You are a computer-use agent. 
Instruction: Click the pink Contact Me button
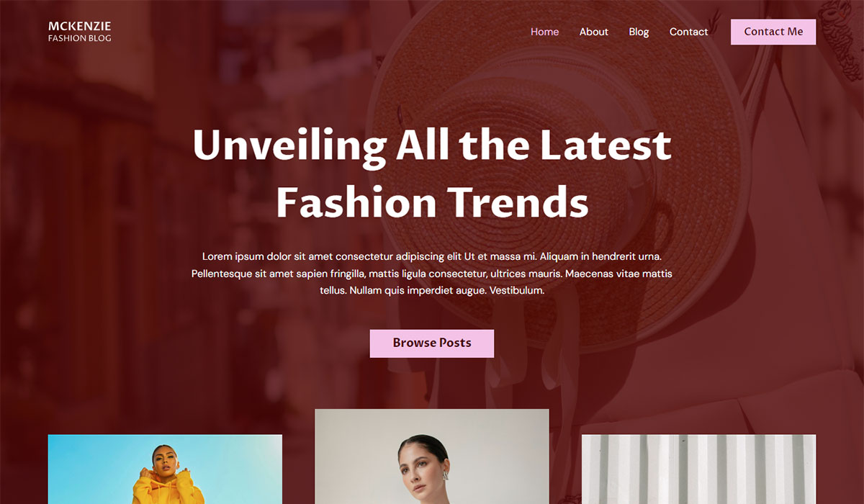pos(773,32)
